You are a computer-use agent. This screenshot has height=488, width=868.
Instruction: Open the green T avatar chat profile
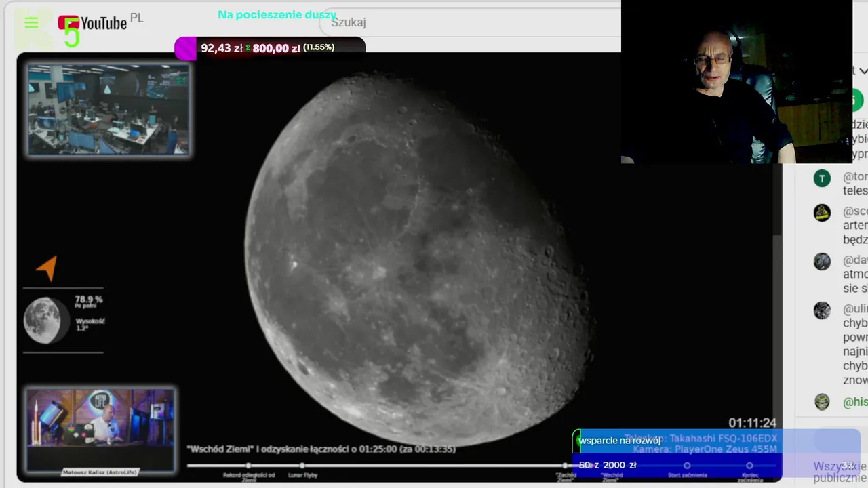click(822, 179)
